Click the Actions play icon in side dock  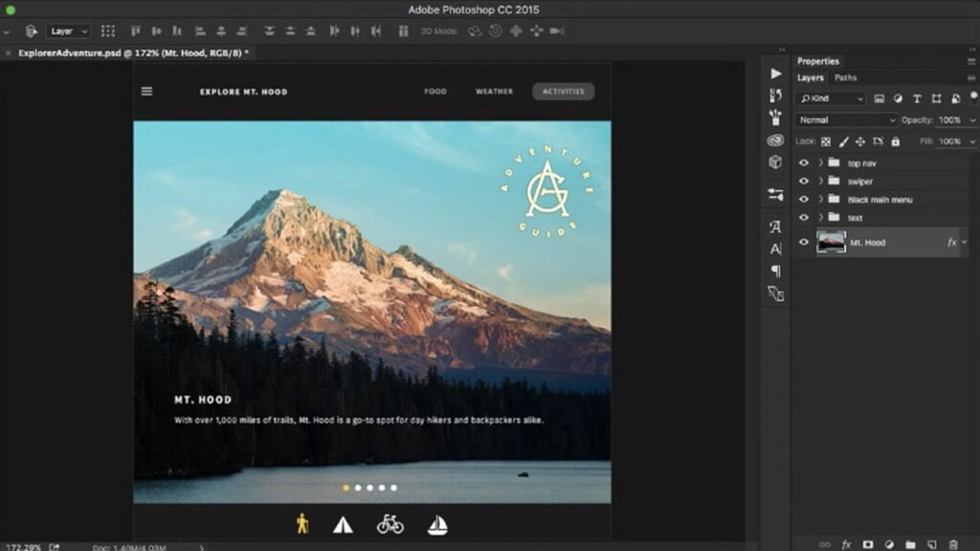coord(775,74)
